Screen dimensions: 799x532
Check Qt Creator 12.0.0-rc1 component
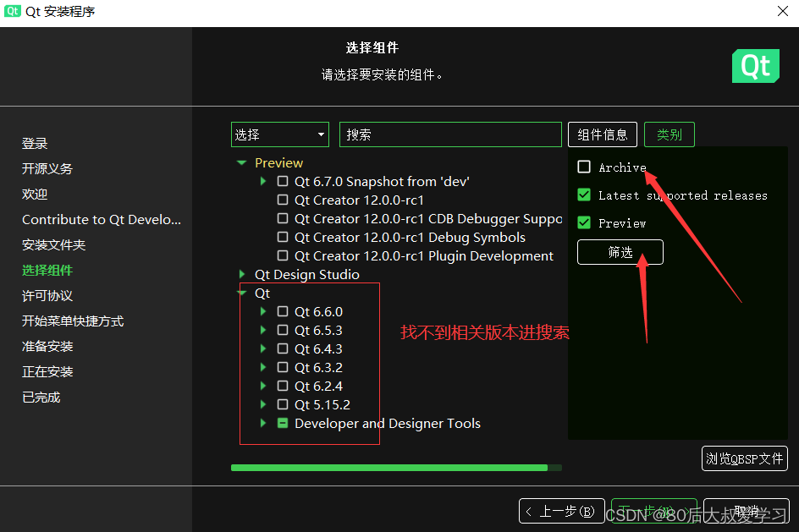pos(283,200)
